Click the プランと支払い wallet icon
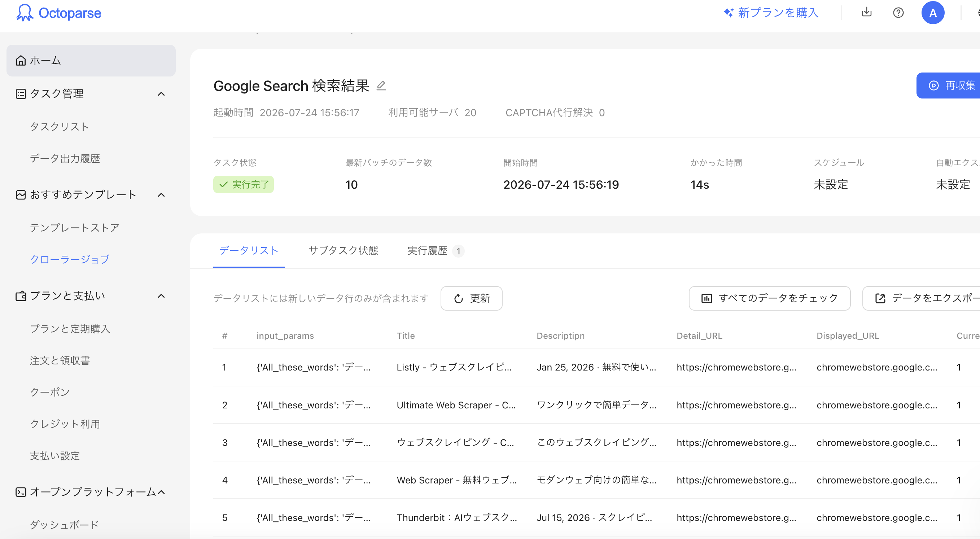The image size is (980, 539). (x=21, y=296)
